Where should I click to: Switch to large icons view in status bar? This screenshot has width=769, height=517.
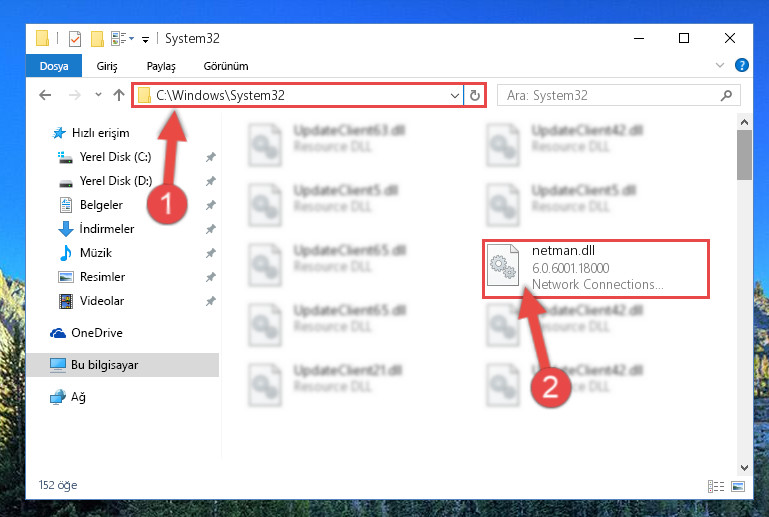tap(738, 486)
